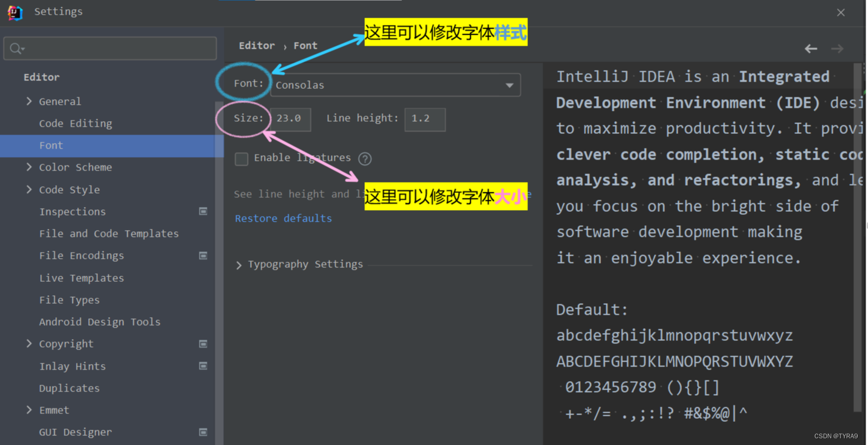The height and width of the screenshot is (445, 868).
Task: Select the Editor category heading
Action: 41,77
